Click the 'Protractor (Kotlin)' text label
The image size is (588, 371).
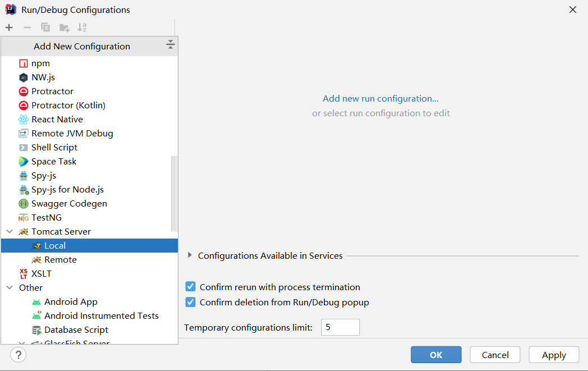tap(68, 106)
